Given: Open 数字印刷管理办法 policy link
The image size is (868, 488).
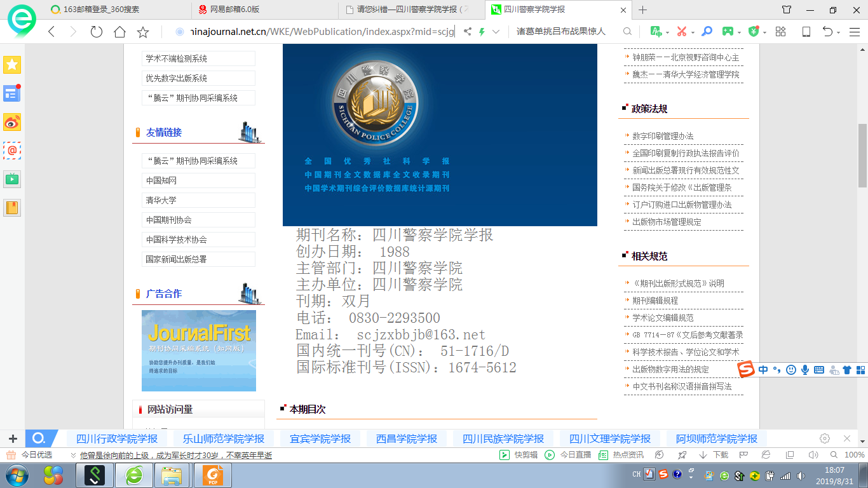Looking at the screenshot, I should 663,136.
